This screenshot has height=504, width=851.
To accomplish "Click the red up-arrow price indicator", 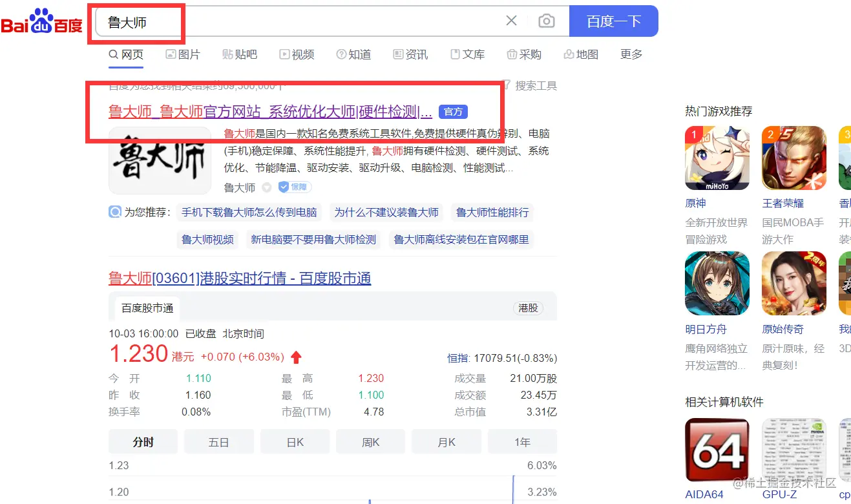I will [x=296, y=357].
